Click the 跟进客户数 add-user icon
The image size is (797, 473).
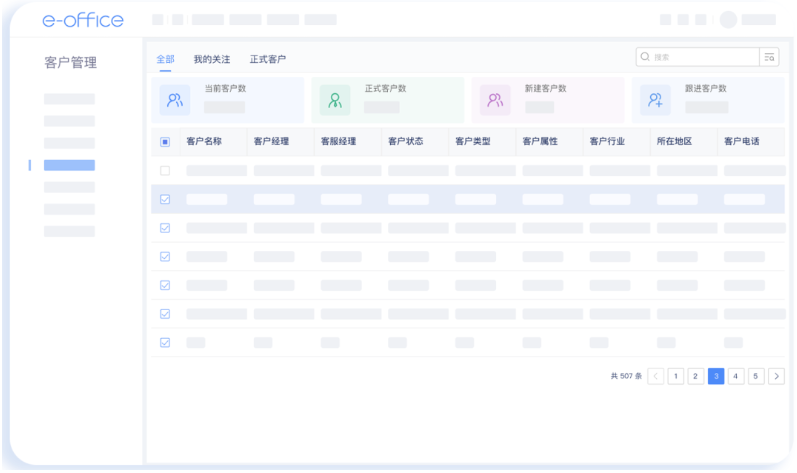pyautogui.click(x=655, y=99)
